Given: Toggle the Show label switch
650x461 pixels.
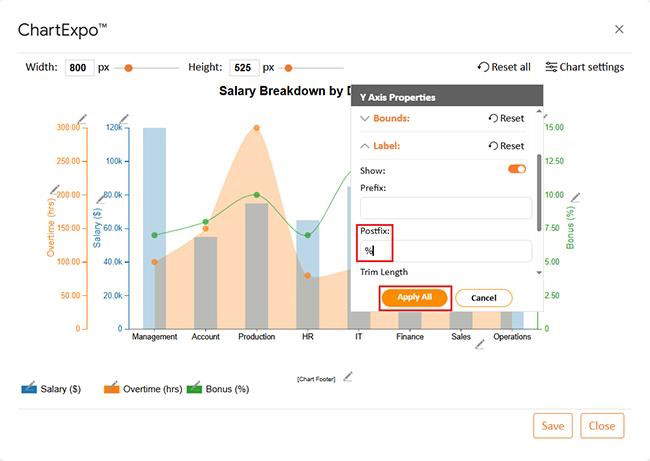Looking at the screenshot, I should [x=516, y=169].
